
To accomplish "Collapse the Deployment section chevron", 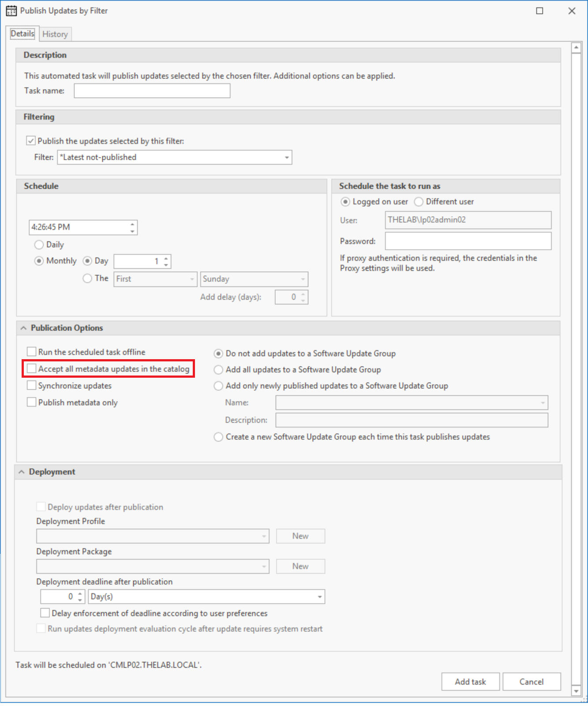I will pos(22,472).
